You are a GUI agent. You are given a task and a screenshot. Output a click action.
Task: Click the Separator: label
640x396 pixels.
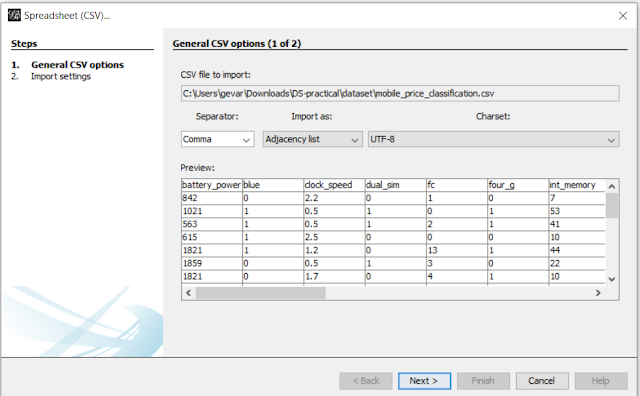pos(217,116)
